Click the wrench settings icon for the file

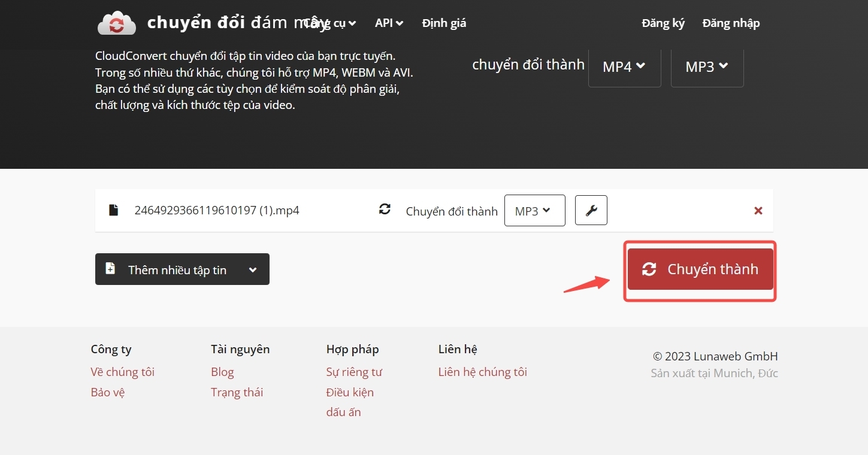click(x=591, y=210)
